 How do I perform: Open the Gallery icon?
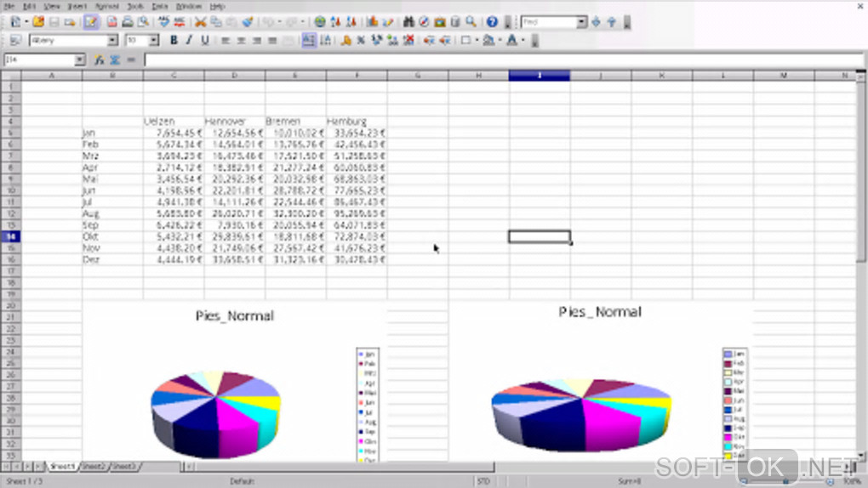coord(440,22)
